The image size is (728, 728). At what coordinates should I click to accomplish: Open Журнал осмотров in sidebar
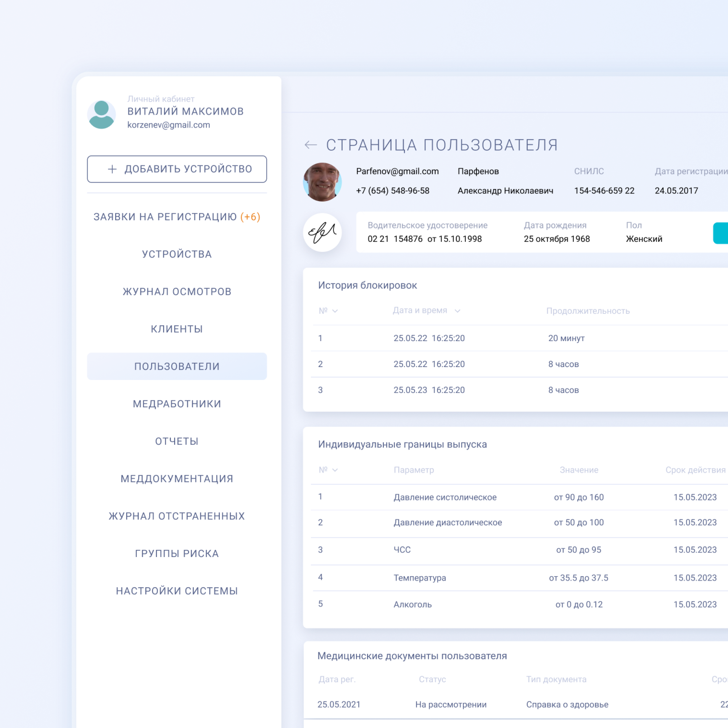pos(177,292)
